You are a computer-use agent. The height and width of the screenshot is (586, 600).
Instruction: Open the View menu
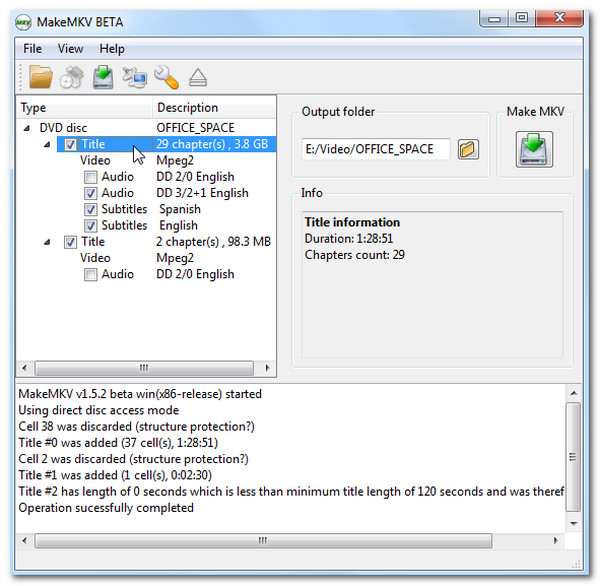70,49
